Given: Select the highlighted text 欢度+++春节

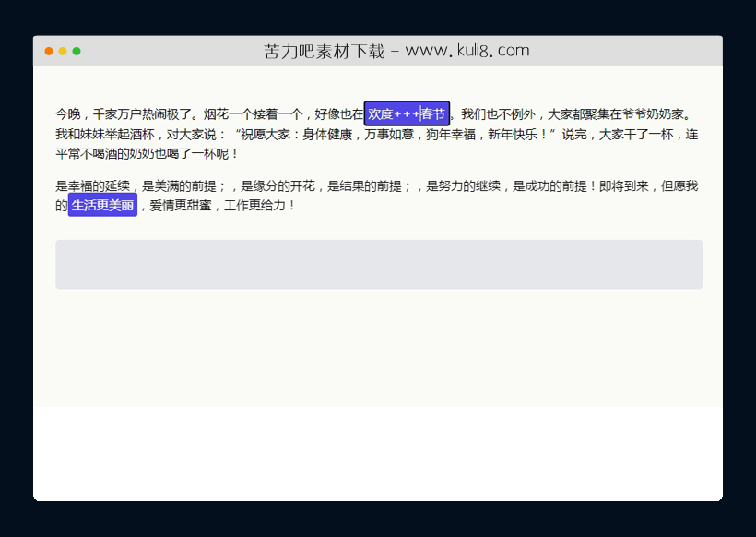Looking at the screenshot, I should [405, 113].
